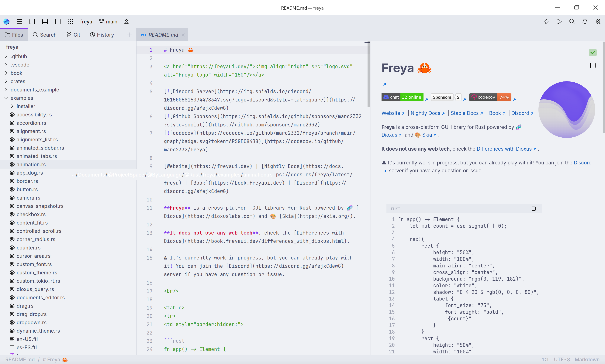
Task: Change the UTF-8 encoding
Action: click(x=562, y=360)
